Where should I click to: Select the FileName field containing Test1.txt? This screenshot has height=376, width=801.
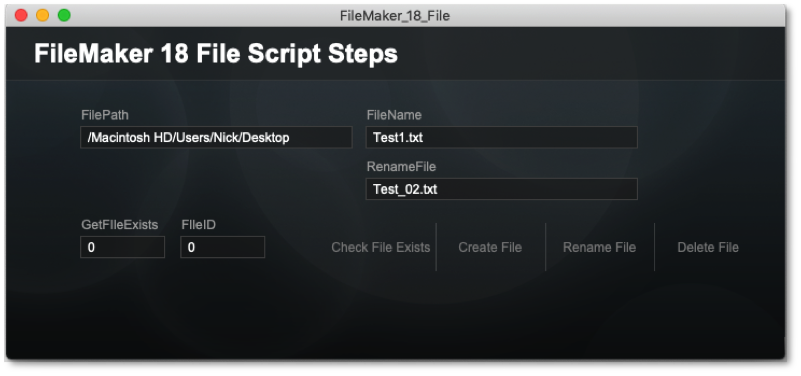502,137
